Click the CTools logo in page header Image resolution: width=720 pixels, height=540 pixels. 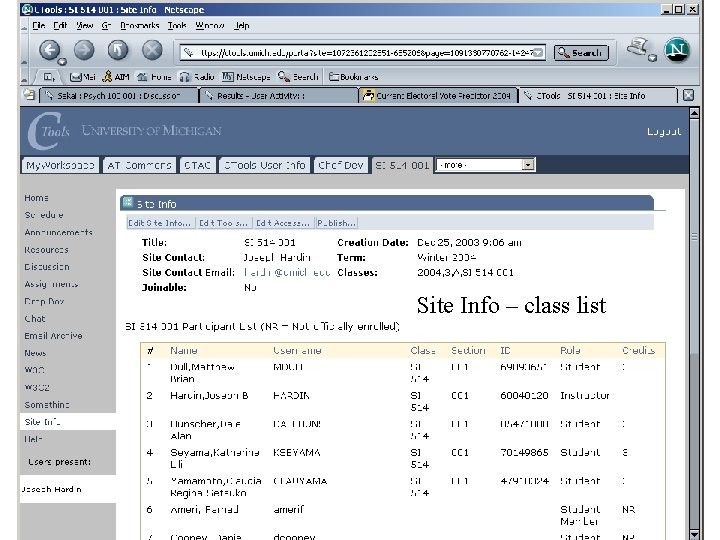tap(48, 131)
